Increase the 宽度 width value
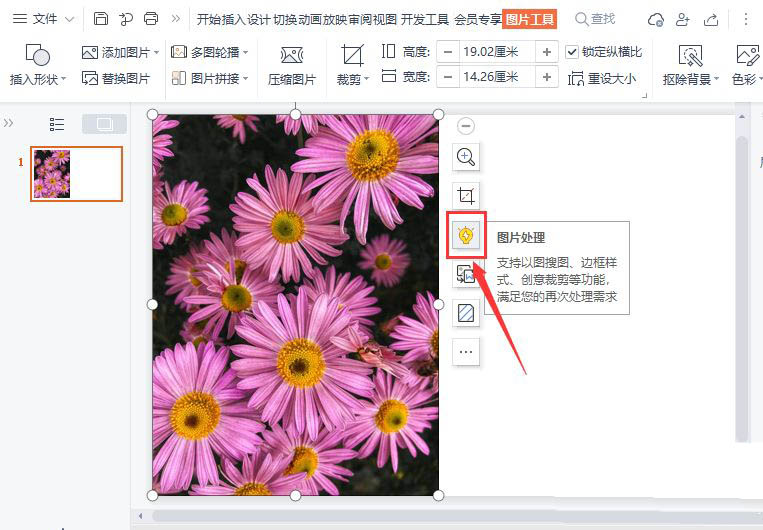 [547, 77]
